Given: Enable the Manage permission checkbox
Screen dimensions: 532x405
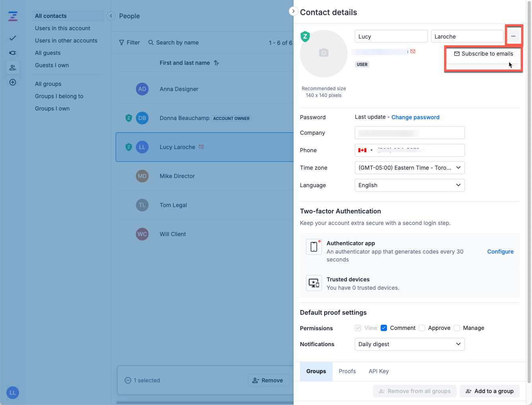Looking at the screenshot, I should [457, 328].
